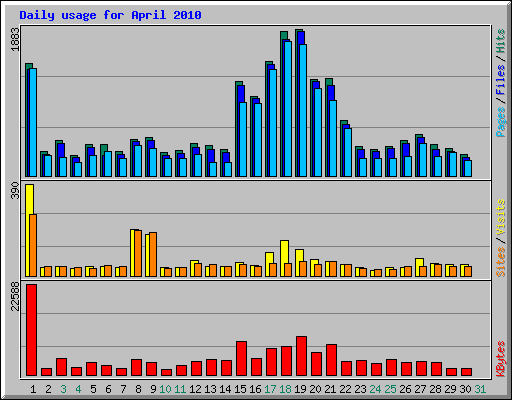The width and height of the screenshot is (512, 400).
Task: Click the red KBytes bar for day 1
Action: click(x=32, y=330)
